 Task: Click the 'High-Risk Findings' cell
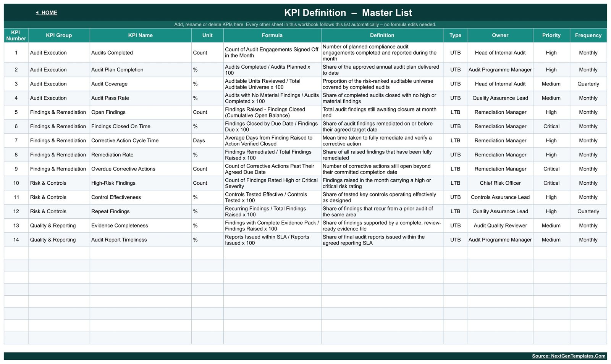141,183
